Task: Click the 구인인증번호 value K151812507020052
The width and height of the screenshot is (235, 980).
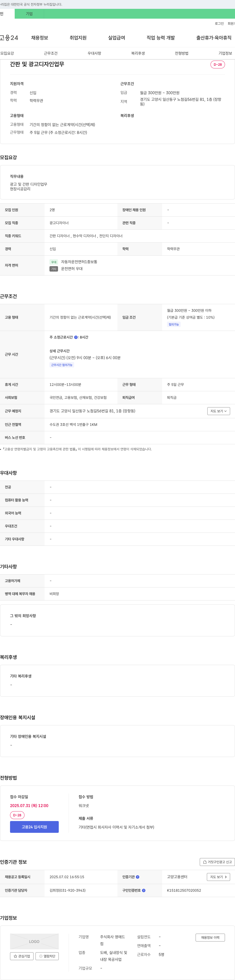Action: click(184, 890)
